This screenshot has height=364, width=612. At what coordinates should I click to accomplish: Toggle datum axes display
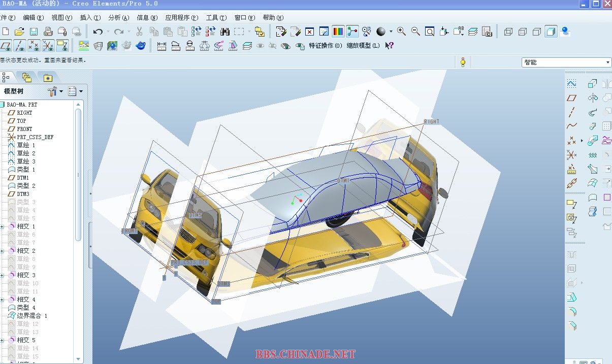(x=20, y=46)
